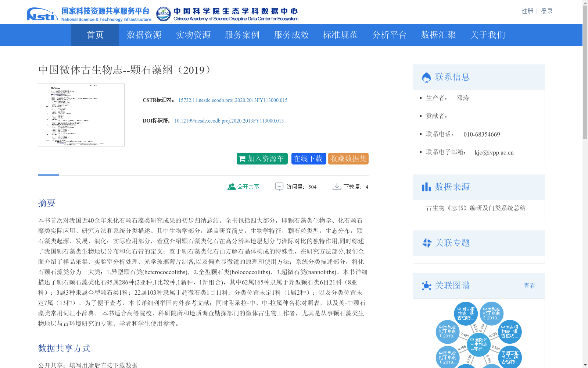Click the 注册 link
This screenshot has height=368, width=588.
(x=527, y=11)
